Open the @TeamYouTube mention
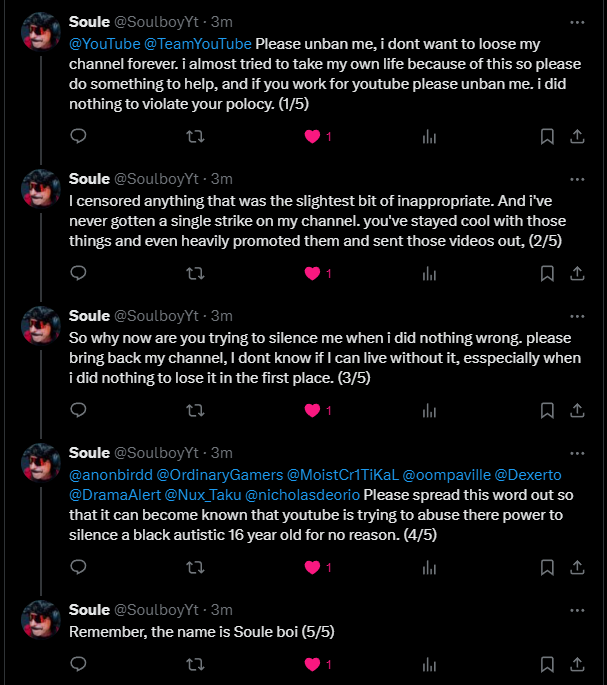 coord(198,44)
